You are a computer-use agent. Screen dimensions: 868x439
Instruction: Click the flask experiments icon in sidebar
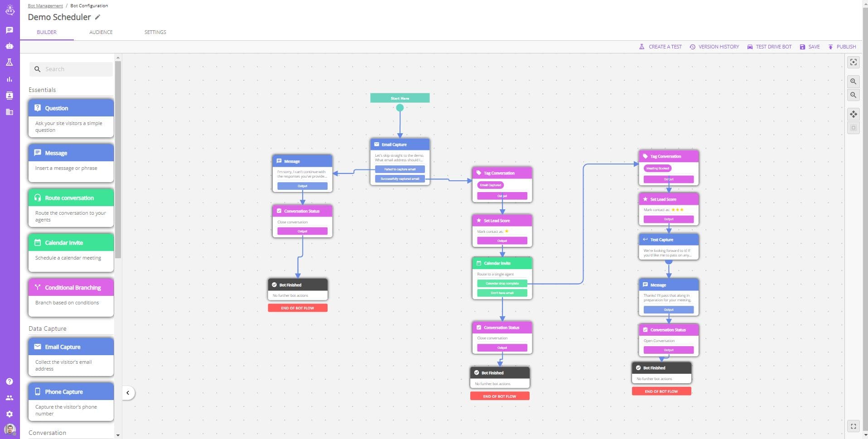pos(10,63)
